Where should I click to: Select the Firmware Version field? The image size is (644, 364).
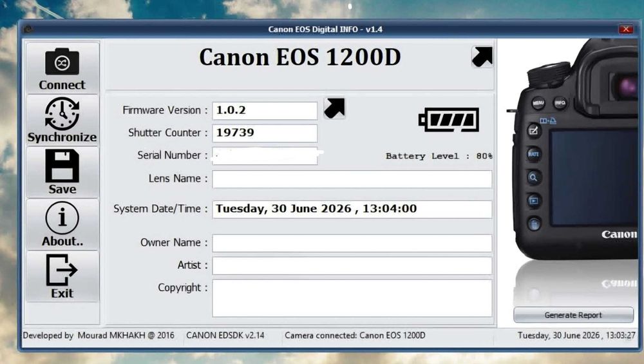point(265,111)
